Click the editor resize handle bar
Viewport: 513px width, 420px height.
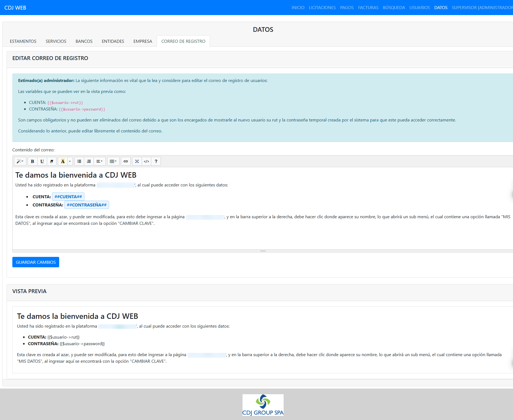coord(263,251)
